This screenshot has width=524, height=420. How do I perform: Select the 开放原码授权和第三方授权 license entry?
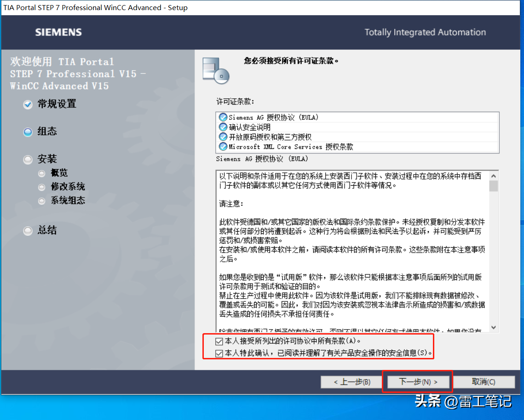270,137
